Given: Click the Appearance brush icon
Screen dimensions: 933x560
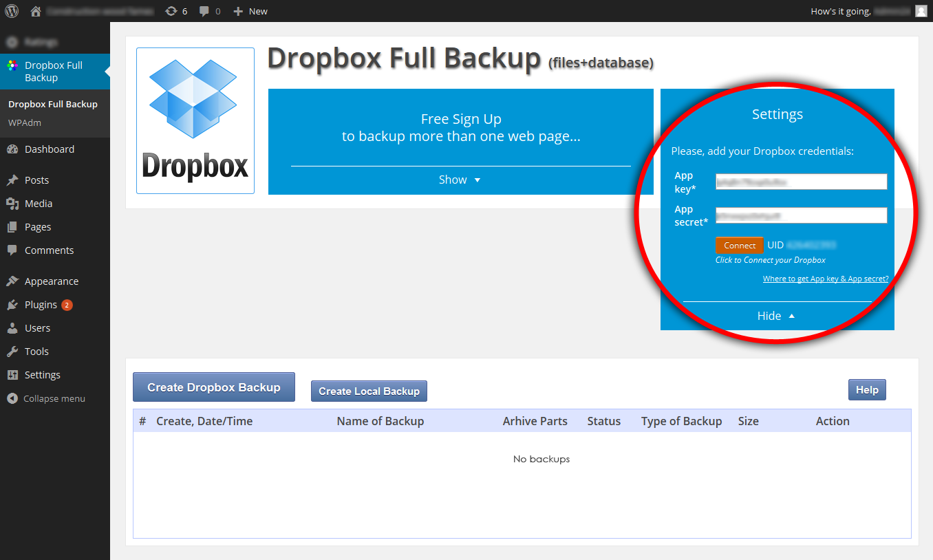Looking at the screenshot, I should pos(12,281).
